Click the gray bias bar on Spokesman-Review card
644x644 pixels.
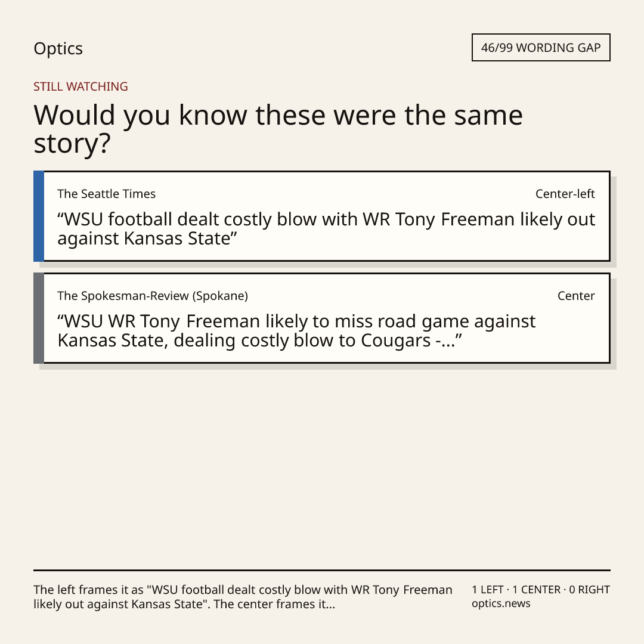click(x=39, y=318)
